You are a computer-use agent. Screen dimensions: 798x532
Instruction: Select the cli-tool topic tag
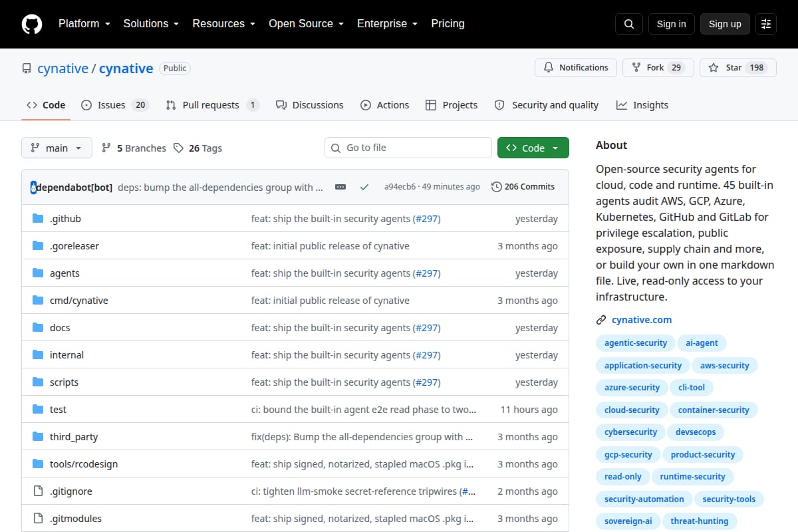pos(692,387)
